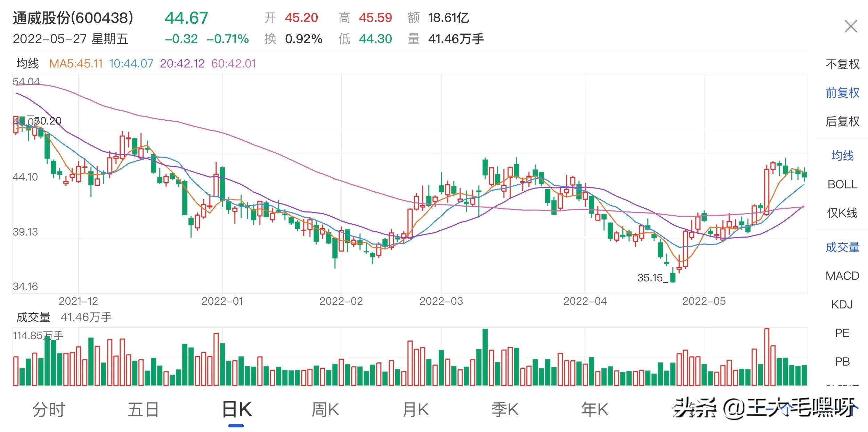Image resolution: width=868 pixels, height=432 pixels.
Task: Click the 2022-03 date axis label
Action: pos(441,301)
